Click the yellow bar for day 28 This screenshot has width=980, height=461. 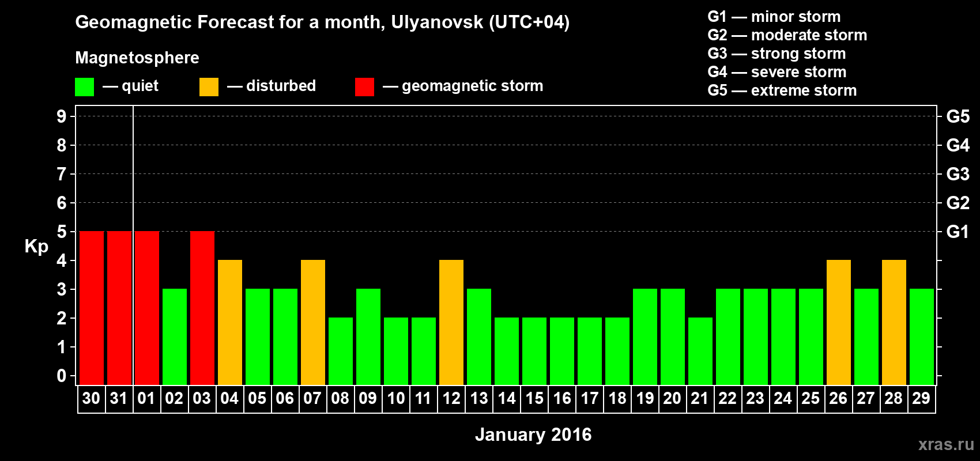[894, 323]
